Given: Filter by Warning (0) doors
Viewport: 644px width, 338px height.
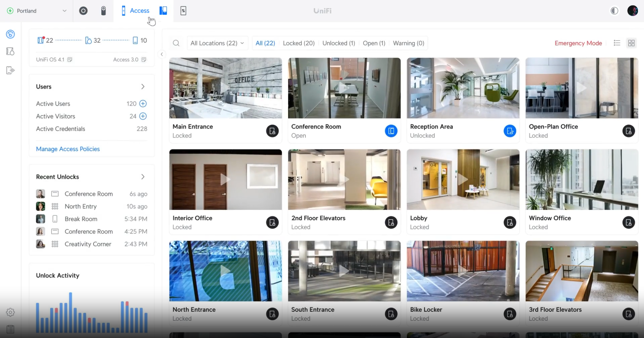Looking at the screenshot, I should pos(408,43).
